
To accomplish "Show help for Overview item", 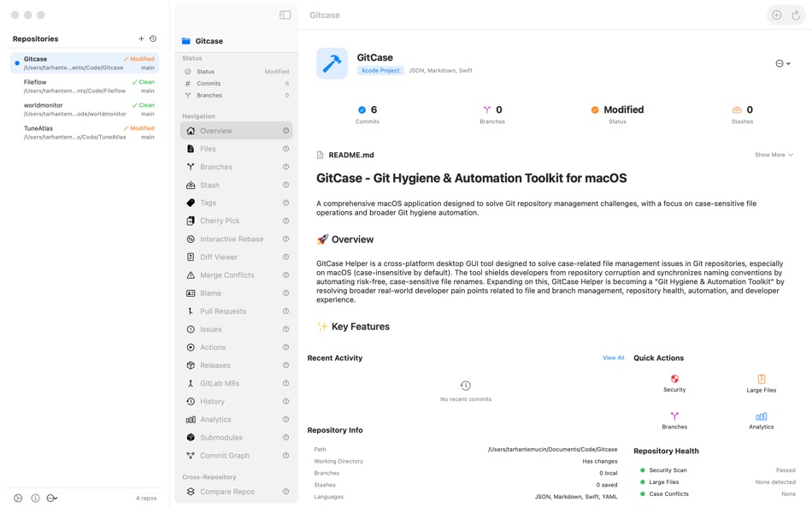I will point(285,131).
